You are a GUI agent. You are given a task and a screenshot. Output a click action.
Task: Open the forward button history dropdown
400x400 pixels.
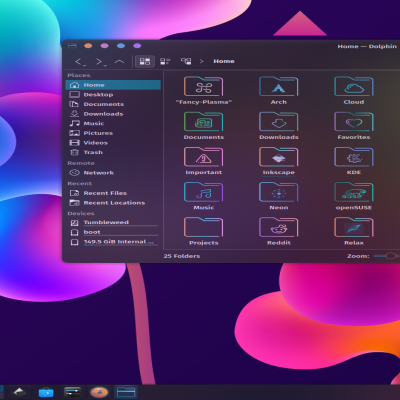pyautogui.click(x=105, y=65)
